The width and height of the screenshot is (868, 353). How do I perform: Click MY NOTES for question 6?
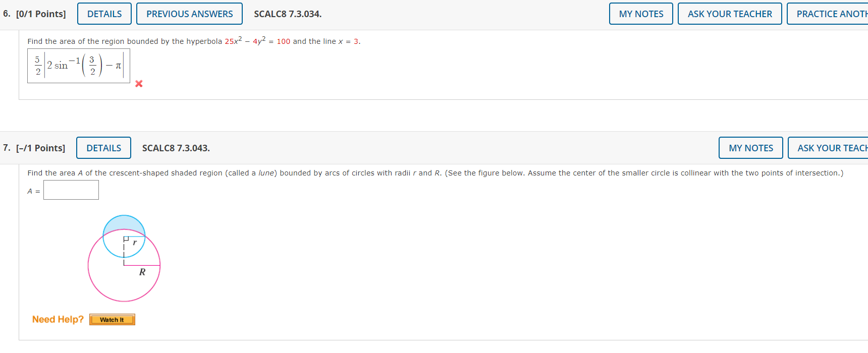click(640, 14)
